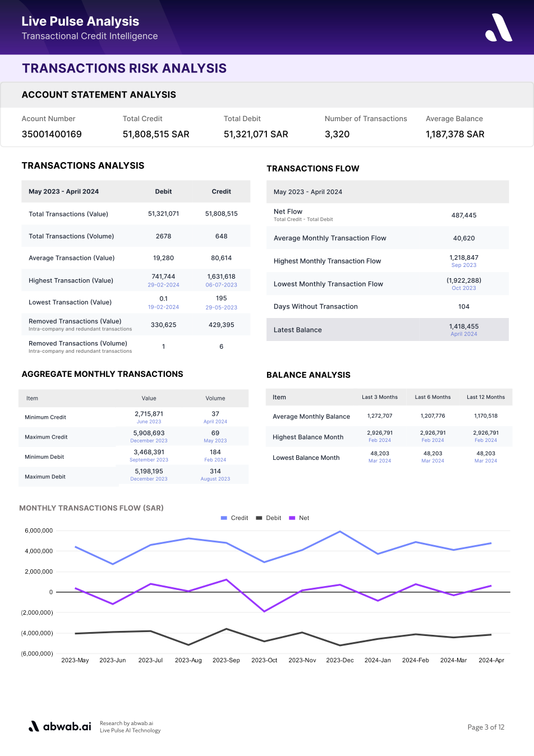Click the Oct 2023 lowest flow date
This screenshot has height=756, width=534.
click(464, 288)
